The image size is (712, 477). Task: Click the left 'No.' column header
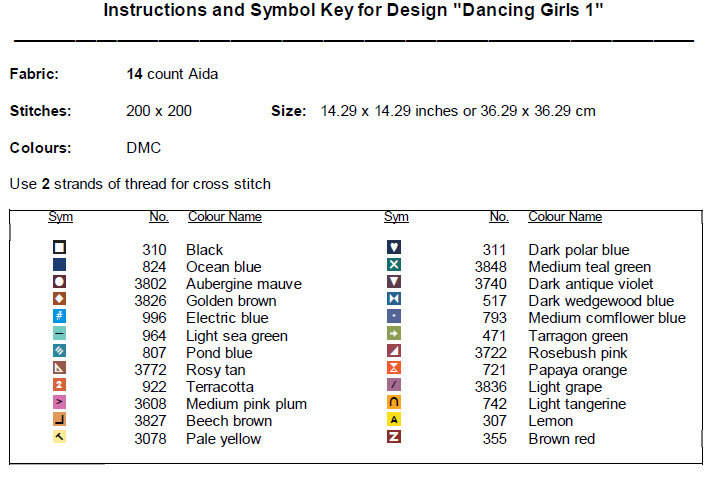pos(158,217)
